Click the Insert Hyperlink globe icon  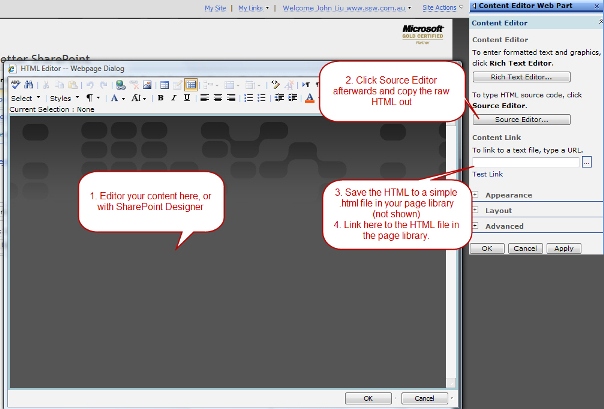(119, 85)
